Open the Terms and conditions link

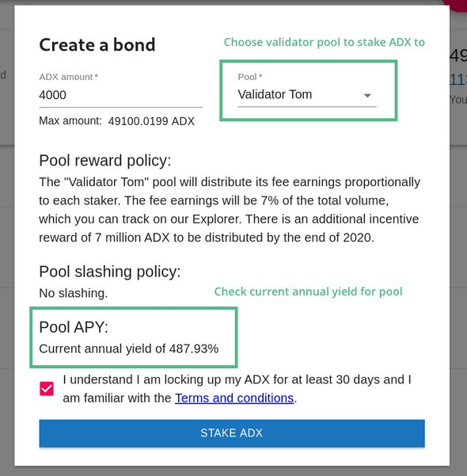(234, 398)
